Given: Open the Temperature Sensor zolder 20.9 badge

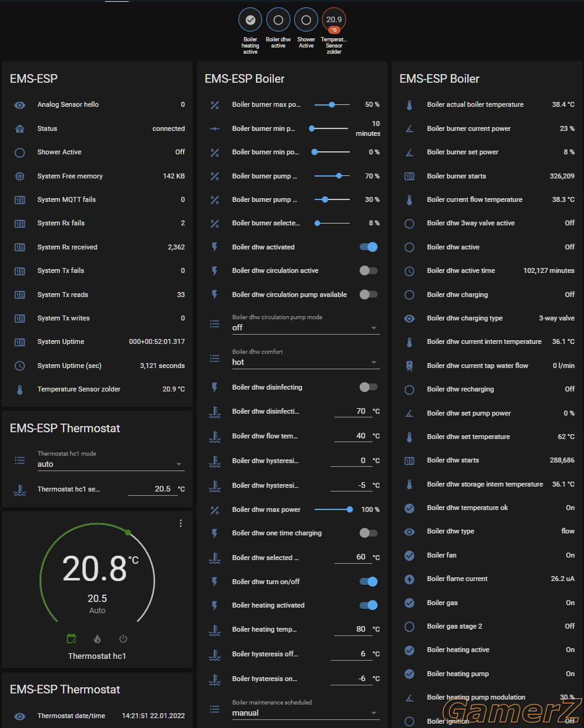Looking at the screenshot, I should click(x=334, y=20).
